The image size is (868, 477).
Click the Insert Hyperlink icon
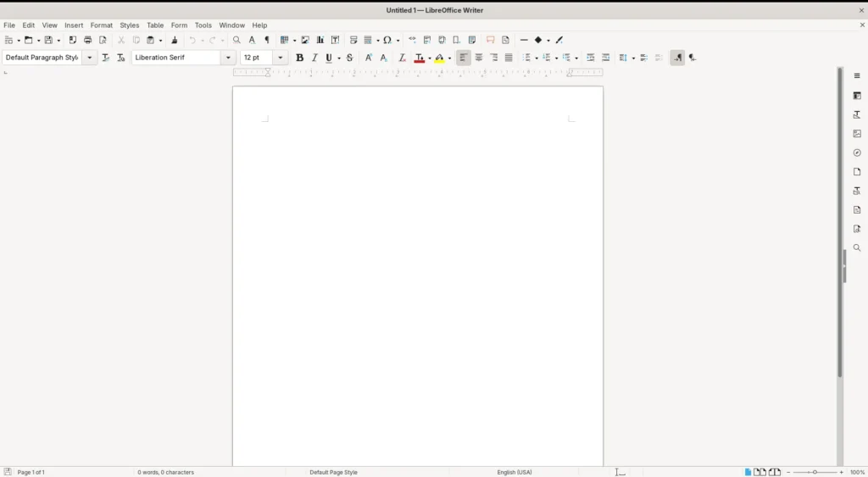412,40
